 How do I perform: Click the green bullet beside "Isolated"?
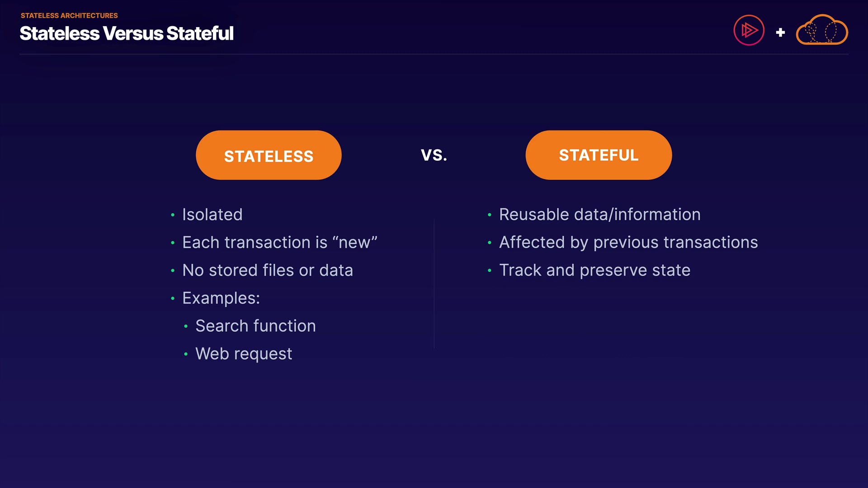point(173,215)
